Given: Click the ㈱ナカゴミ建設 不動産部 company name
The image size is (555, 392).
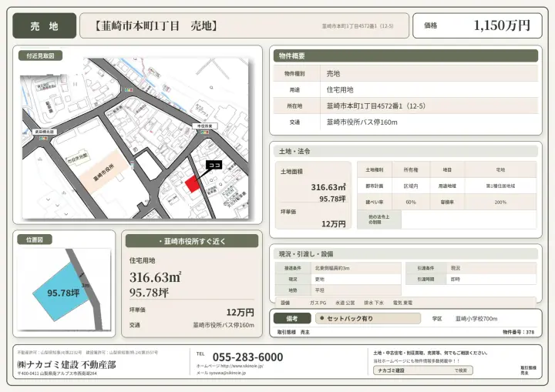Looking at the screenshot, I should click(x=66, y=365).
